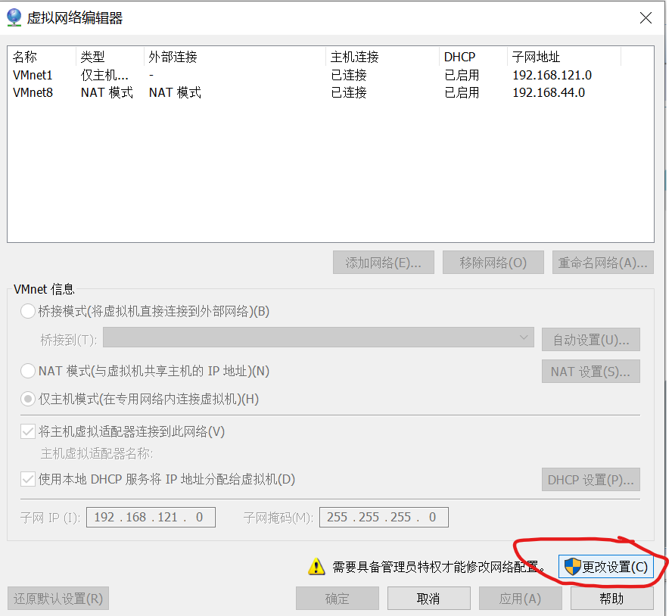
Task: Click the DHCP column header
Action: [x=474, y=57]
